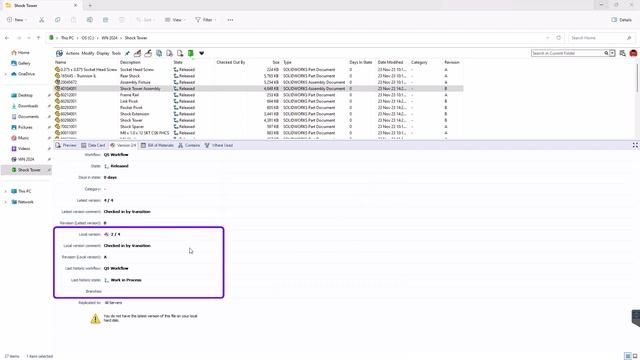Switch to the Data Card tab

93,145
